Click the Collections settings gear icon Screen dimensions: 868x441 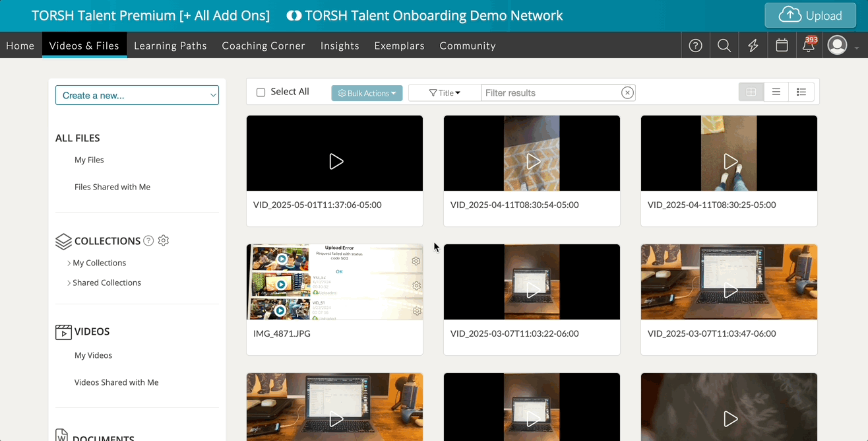click(x=164, y=241)
